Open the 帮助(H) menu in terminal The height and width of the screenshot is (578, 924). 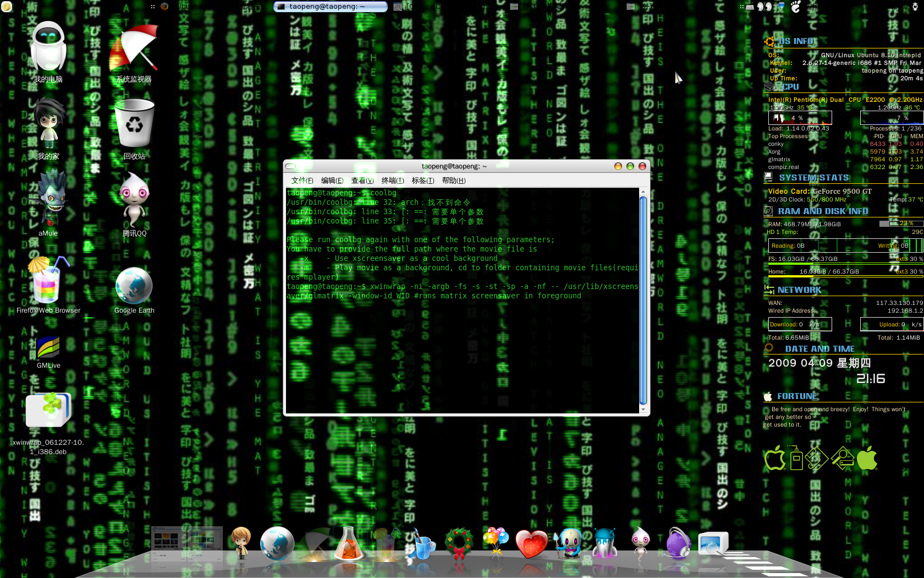454,181
